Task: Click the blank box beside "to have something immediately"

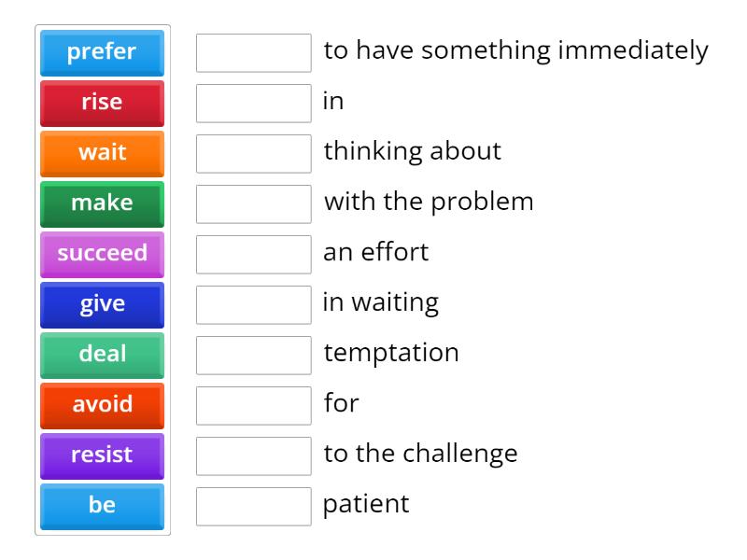Action: (x=253, y=53)
